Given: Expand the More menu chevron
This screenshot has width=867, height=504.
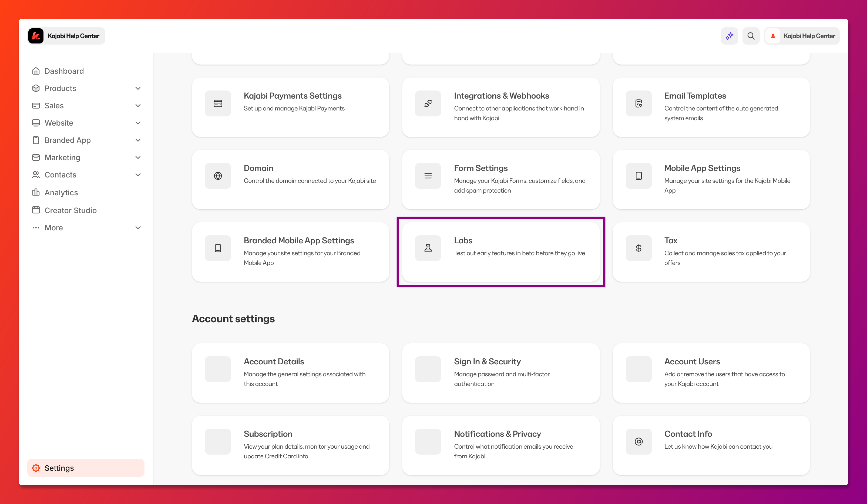Looking at the screenshot, I should (138, 228).
